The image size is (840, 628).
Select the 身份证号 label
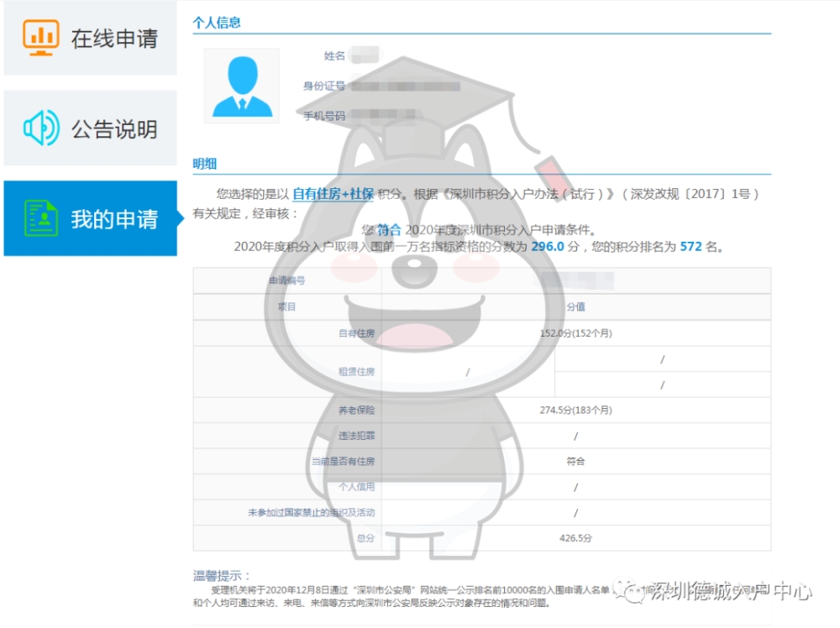click(x=324, y=86)
